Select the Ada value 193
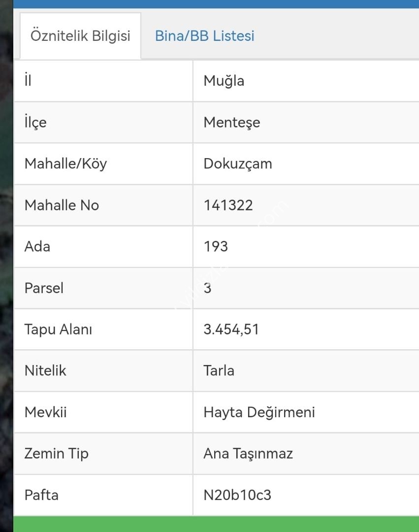 pyautogui.click(x=216, y=247)
